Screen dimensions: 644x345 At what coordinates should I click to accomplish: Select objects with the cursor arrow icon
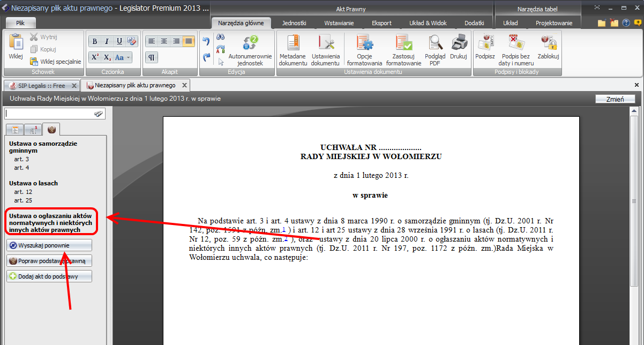pos(220,62)
